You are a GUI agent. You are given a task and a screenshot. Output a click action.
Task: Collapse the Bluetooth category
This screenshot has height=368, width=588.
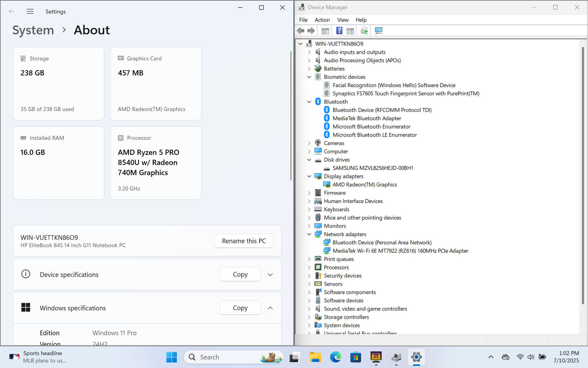309,102
